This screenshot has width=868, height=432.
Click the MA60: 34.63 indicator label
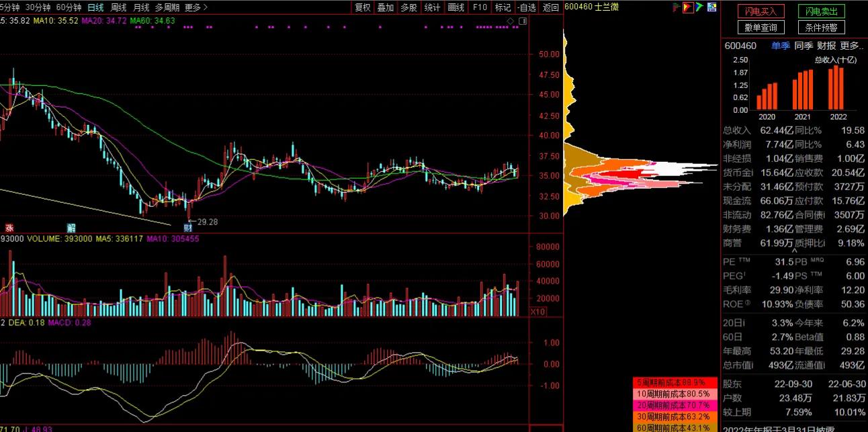pyautogui.click(x=153, y=21)
